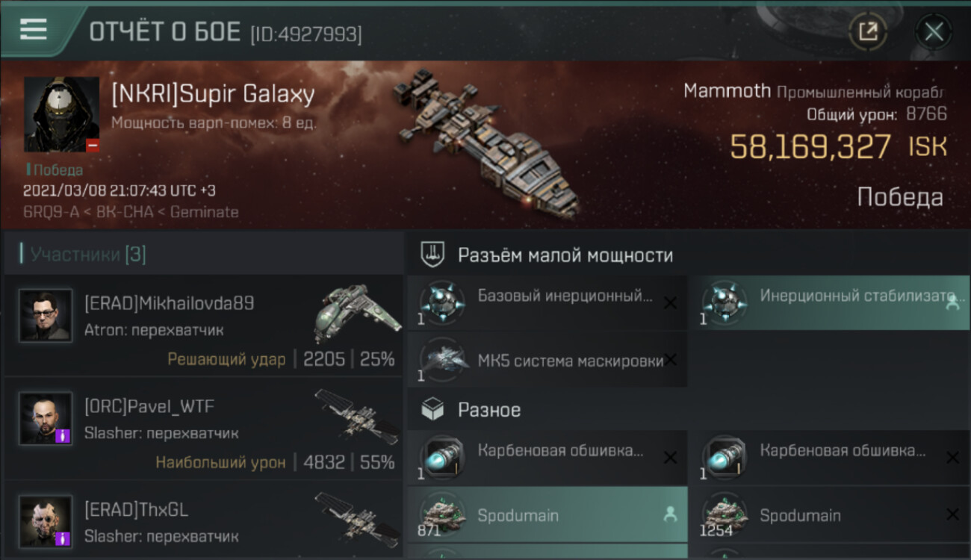The image size is (971, 560).
Task: Expand the Разное items section
Action: click(x=687, y=409)
